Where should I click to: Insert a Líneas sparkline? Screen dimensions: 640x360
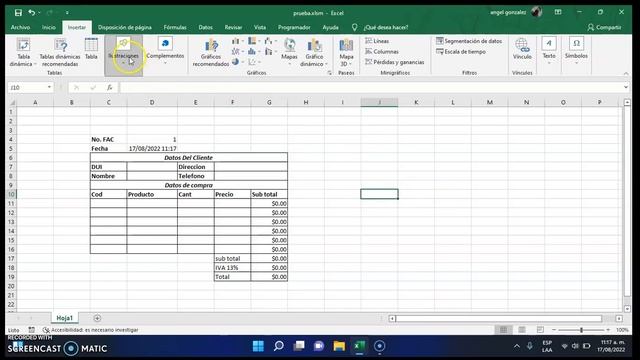point(377,41)
